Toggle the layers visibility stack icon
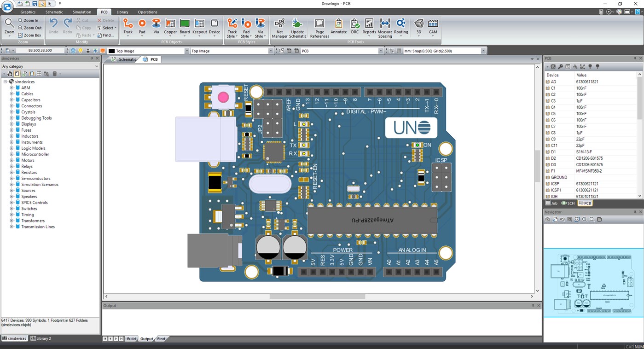644x349 pixels. (x=74, y=51)
